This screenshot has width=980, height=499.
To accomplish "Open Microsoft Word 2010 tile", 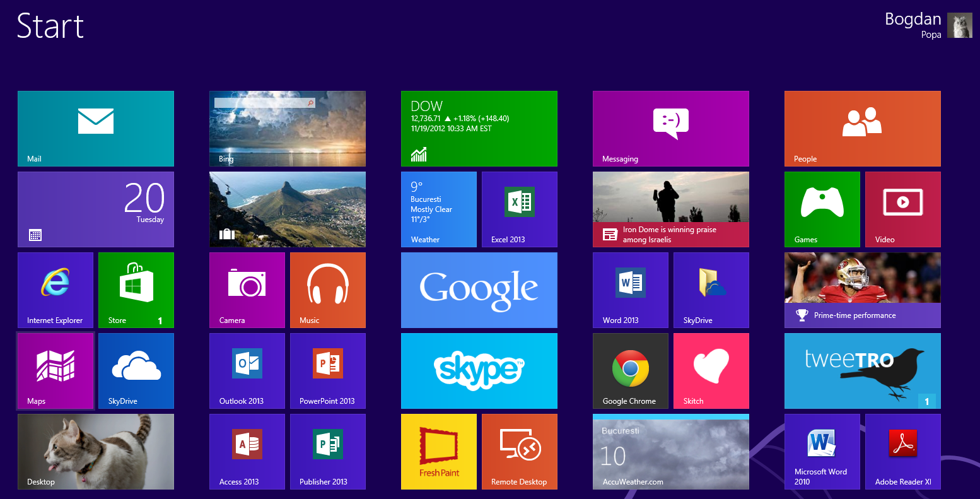I will [x=822, y=452].
